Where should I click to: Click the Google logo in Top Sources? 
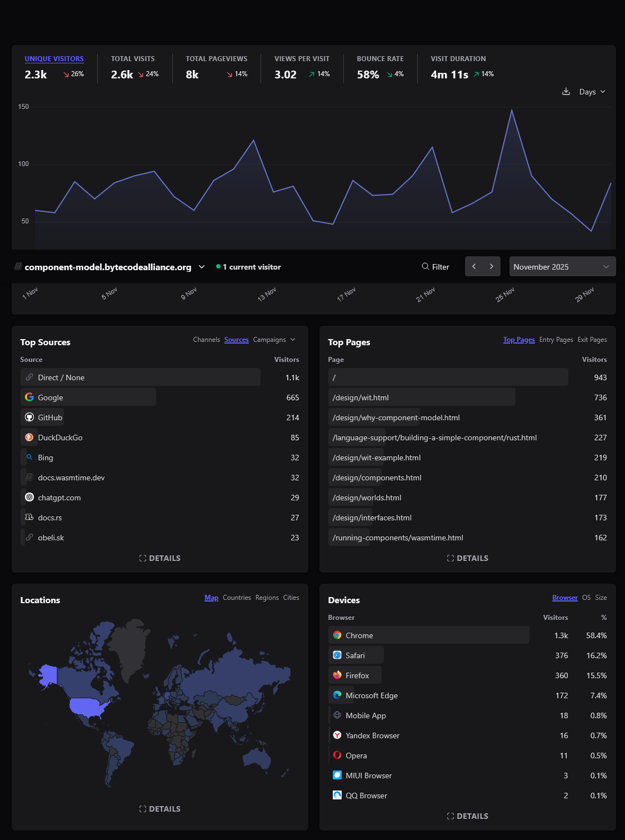click(29, 397)
